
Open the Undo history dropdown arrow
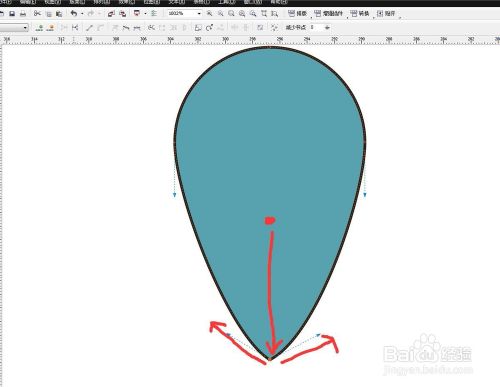tap(82, 14)
